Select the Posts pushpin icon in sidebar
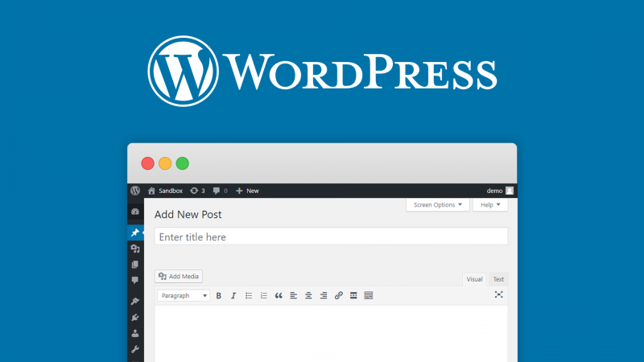644x362 pixels. [135, 232]
